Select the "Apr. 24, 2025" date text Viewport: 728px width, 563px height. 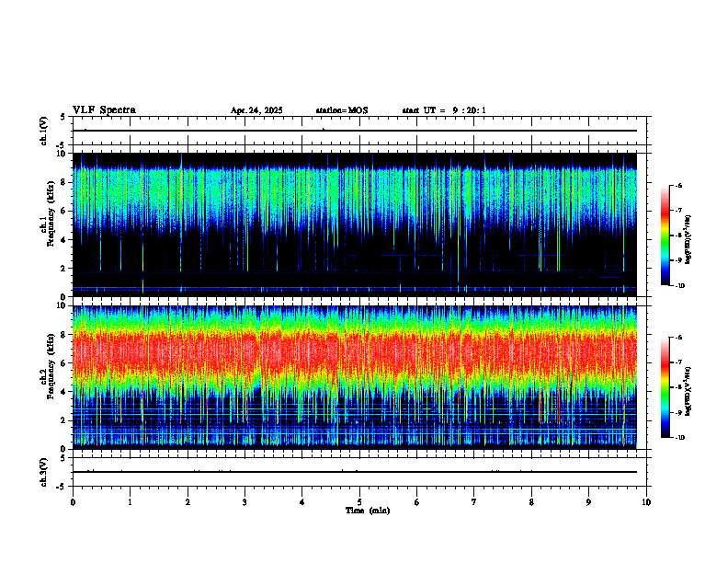click(x=256, y=110)
